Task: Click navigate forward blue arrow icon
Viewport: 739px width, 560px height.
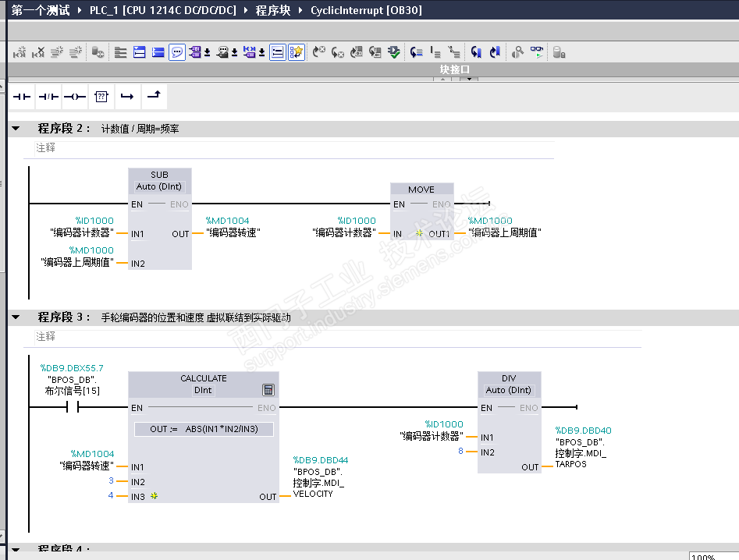Action: point(495,52)
